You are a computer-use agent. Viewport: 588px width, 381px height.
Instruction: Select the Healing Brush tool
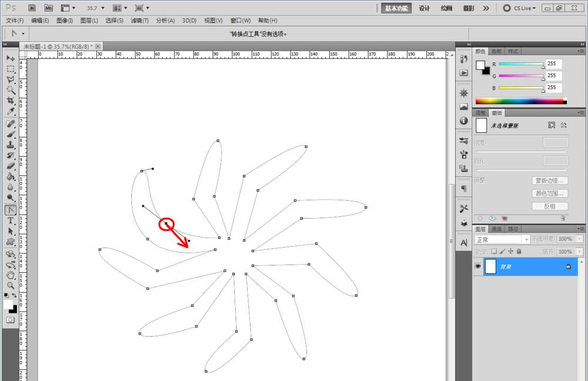[x=11, y=123]
